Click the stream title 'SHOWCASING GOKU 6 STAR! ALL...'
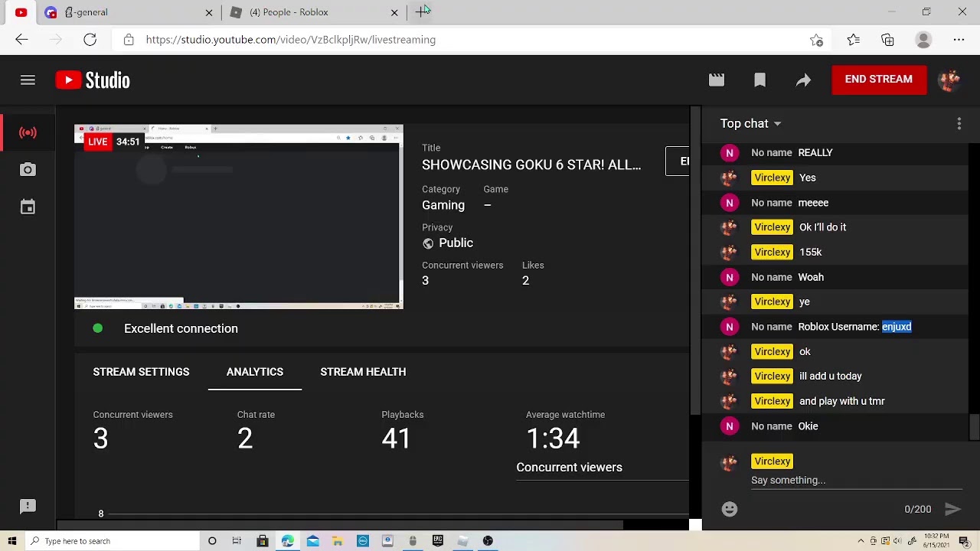Screen dimensions: 980x551 coord(531,165)
